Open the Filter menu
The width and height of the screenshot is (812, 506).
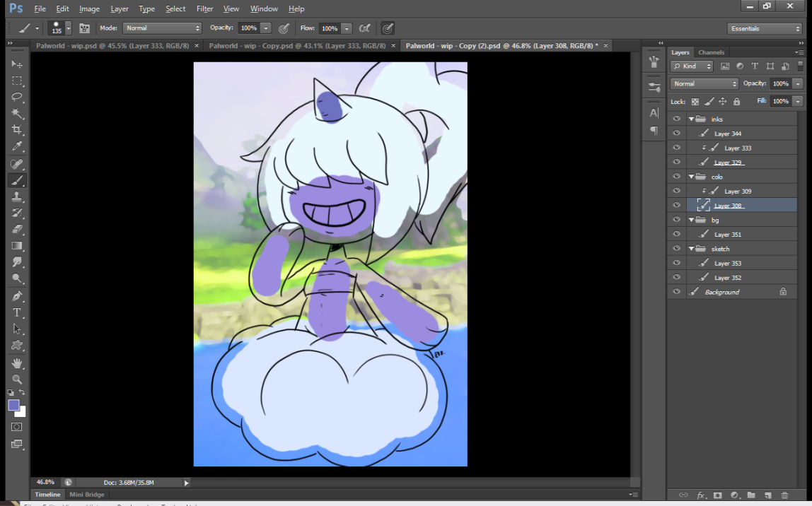pyautogui.click(x=204, y=8)
